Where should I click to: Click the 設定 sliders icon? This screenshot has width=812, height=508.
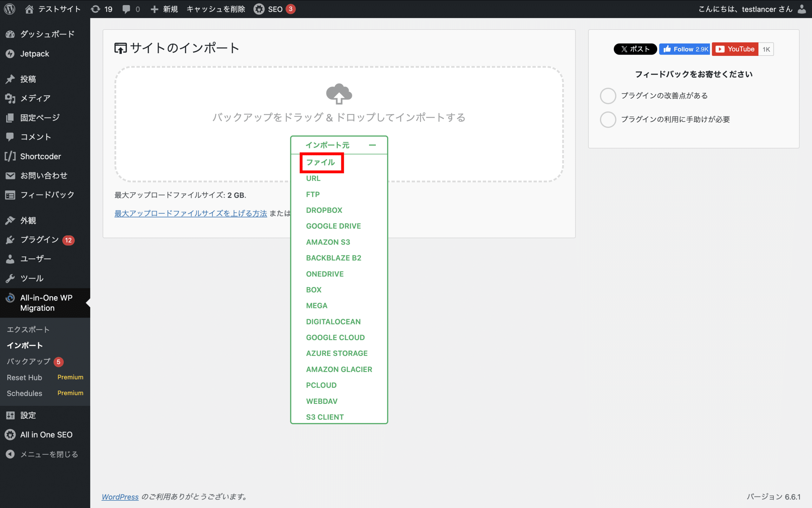tap(10, 415)
